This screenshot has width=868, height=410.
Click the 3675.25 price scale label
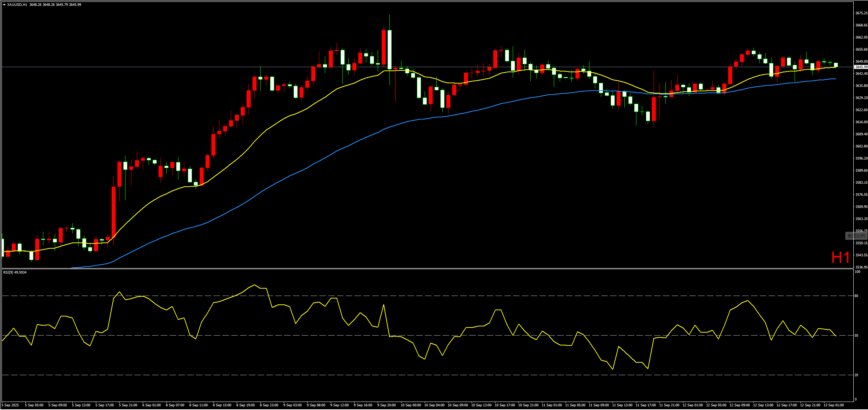861,13
